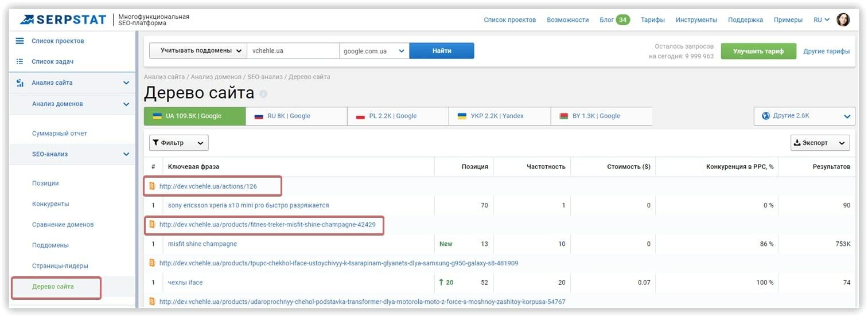Viewport: 868px width, 317px height.
Task: Click the globe icon beside Другие 2.6K
Action: (765, 116)
